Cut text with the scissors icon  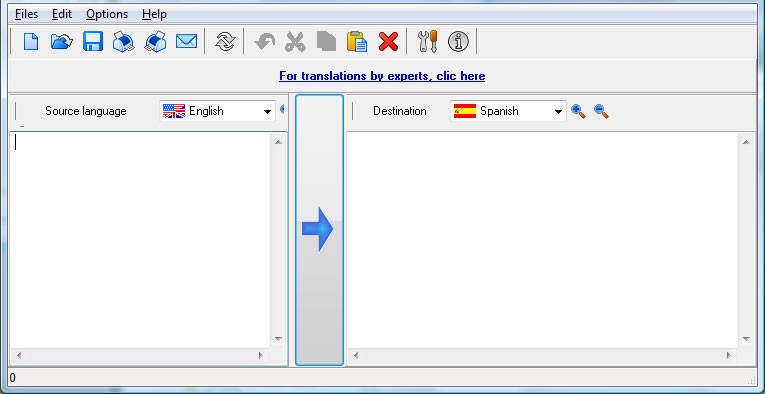[296, 41]
